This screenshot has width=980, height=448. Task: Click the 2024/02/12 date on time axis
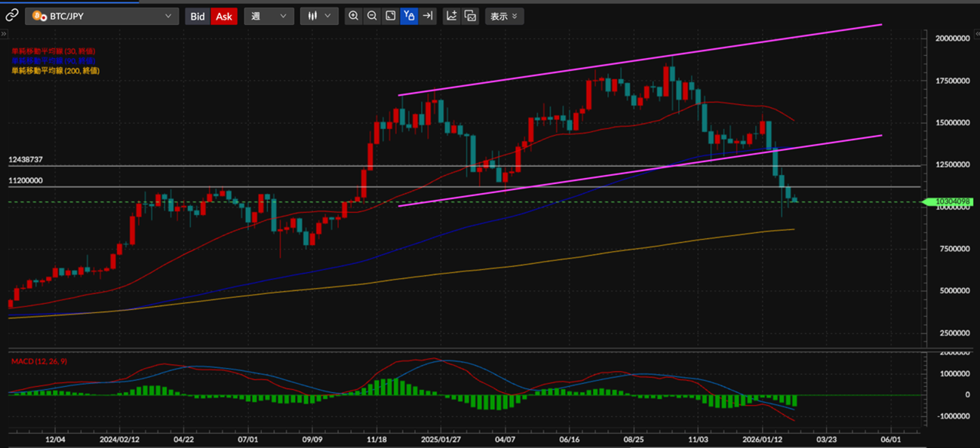pos(120,438)
